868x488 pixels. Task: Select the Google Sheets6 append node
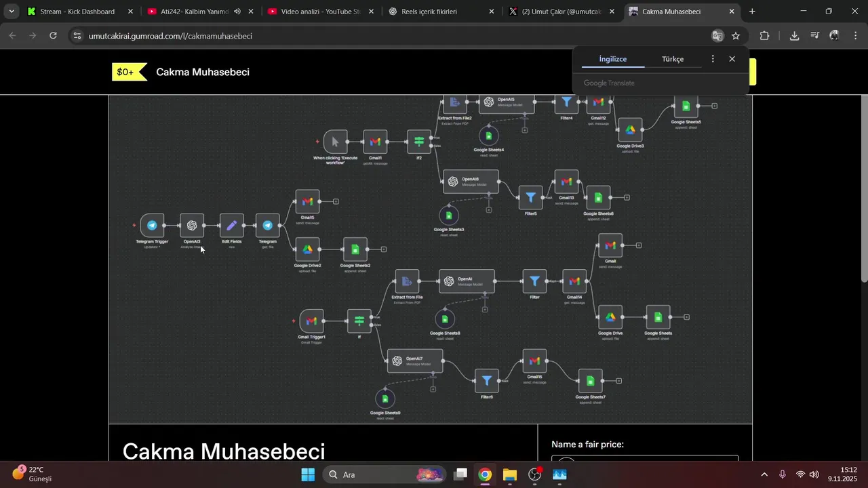click(x=598, y=198)
